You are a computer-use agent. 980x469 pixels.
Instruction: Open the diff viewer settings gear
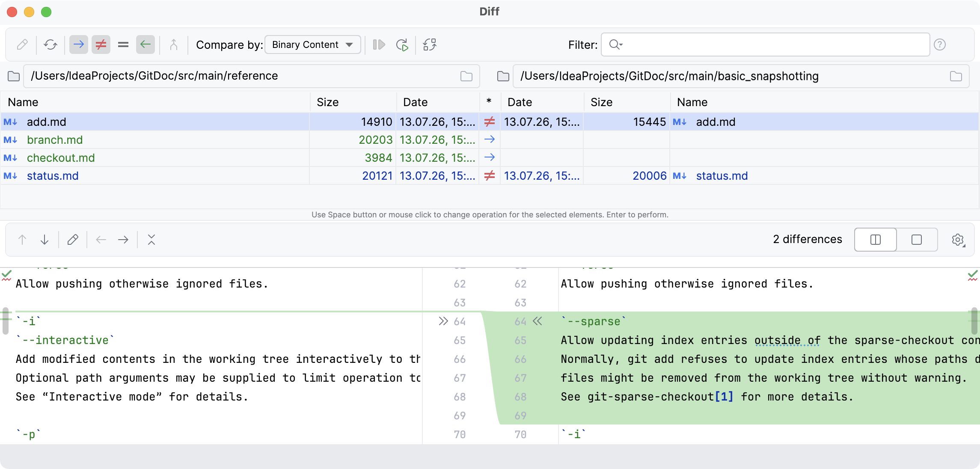tap(959, 240)
